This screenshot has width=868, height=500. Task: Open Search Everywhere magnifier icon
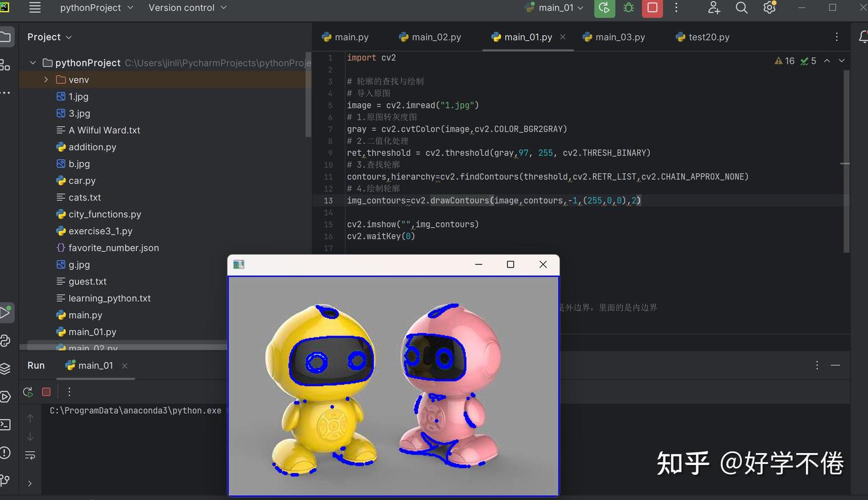pyautogui.click(x=741, y=8)
